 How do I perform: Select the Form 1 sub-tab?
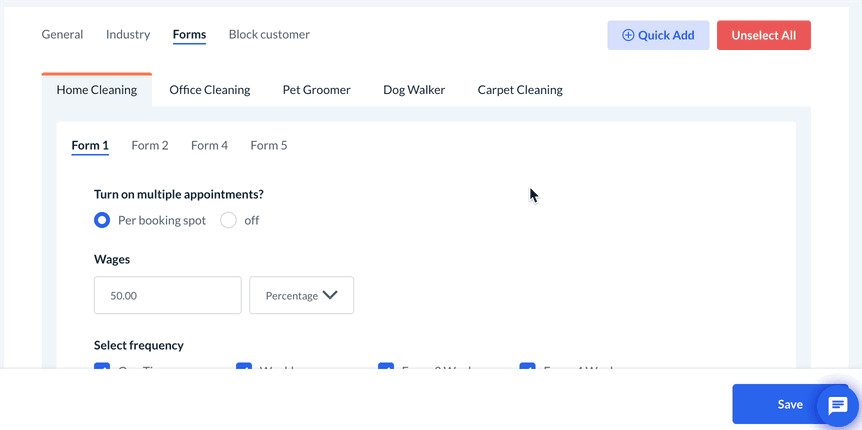(x=90, y=145)
